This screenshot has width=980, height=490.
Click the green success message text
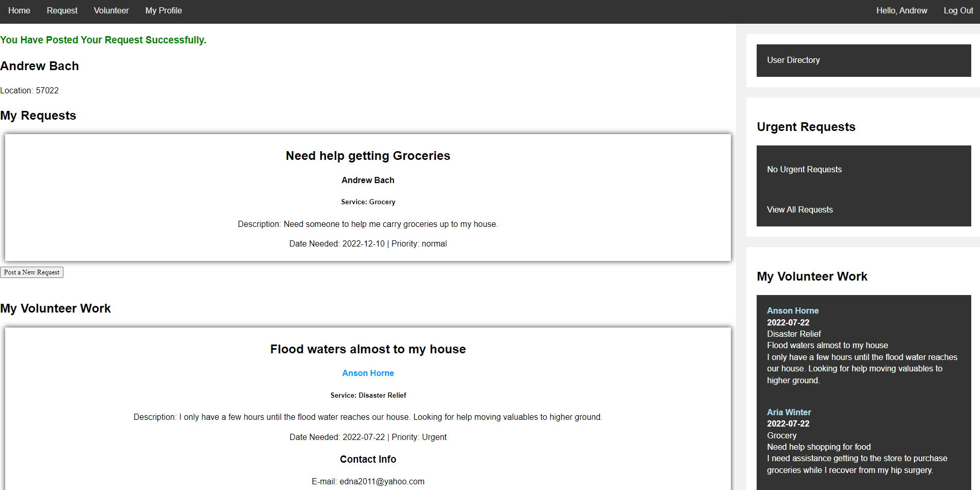pos(103,40)
